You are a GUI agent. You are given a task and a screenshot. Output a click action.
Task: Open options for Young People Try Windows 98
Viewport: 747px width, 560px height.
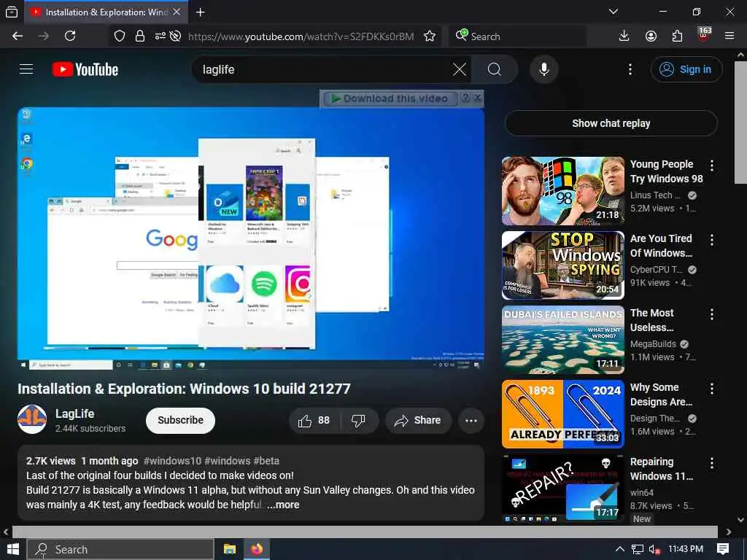(712, 166)
